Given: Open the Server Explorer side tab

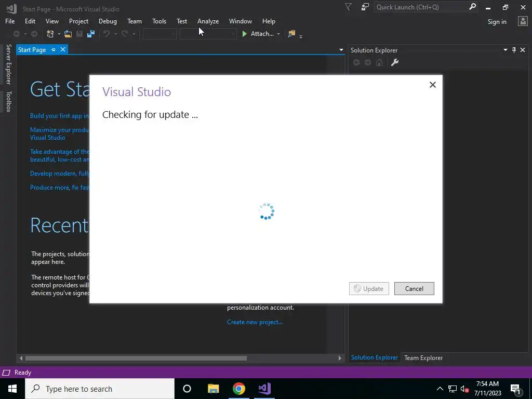Looking at the screenshot, I should pos(8,64).
